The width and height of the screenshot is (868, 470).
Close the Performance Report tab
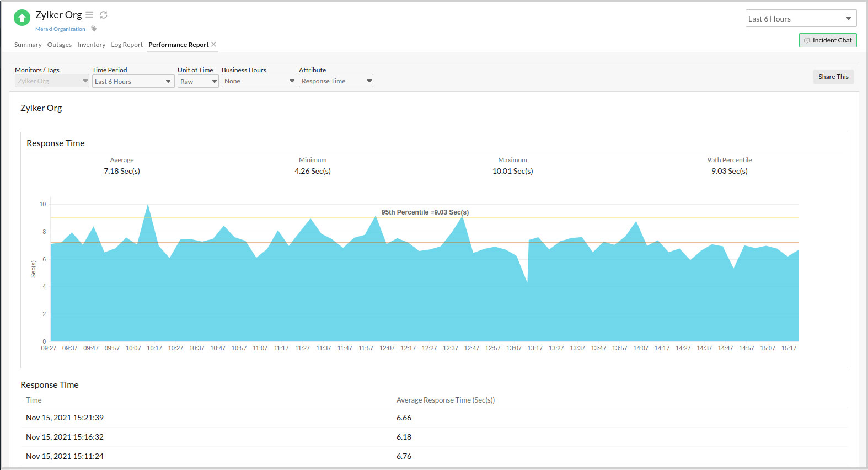pos(214,44)
